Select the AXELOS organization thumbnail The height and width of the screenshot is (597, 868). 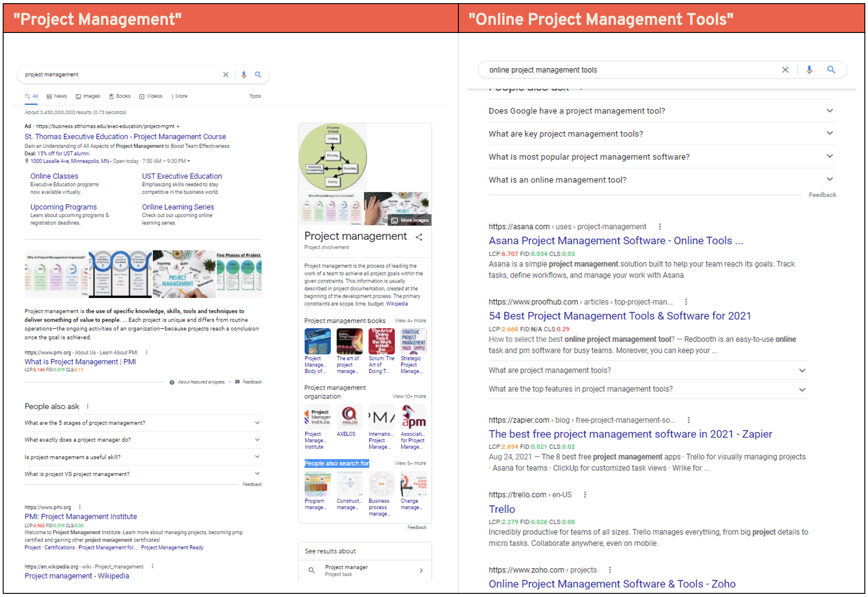pos(350,416)
